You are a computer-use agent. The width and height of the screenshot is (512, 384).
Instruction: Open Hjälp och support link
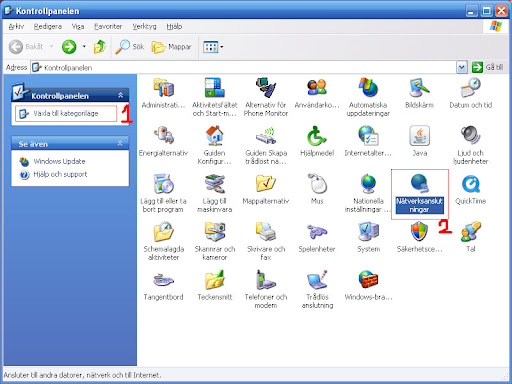pos(60,174)
